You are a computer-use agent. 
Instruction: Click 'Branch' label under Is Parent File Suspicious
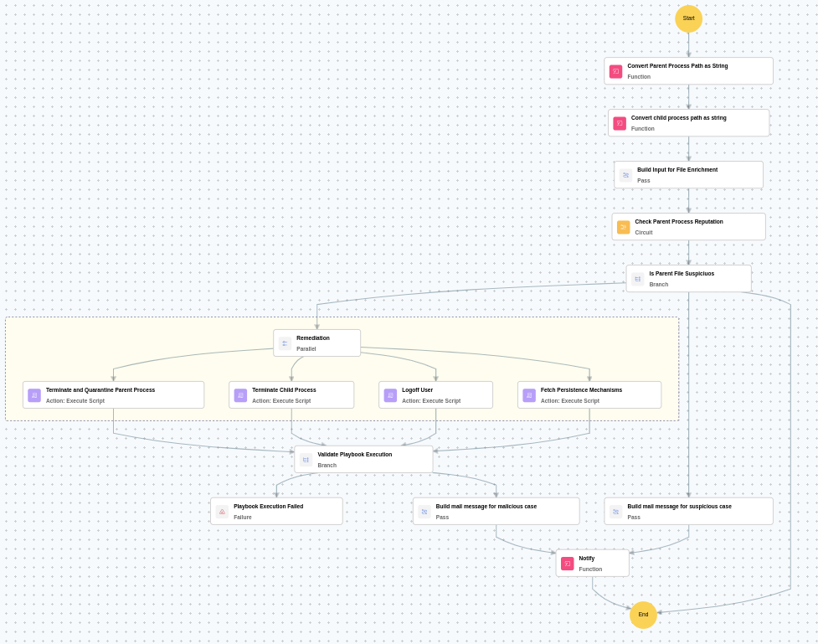pos(658,285)
